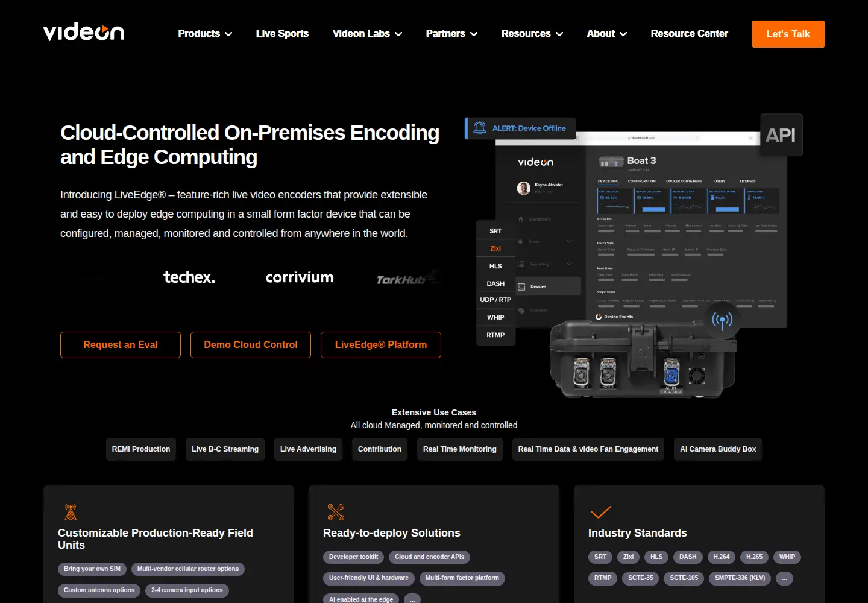Click the Zixi protocol in the hero image
Screen dimensions: 868x603
pos(495,248)
